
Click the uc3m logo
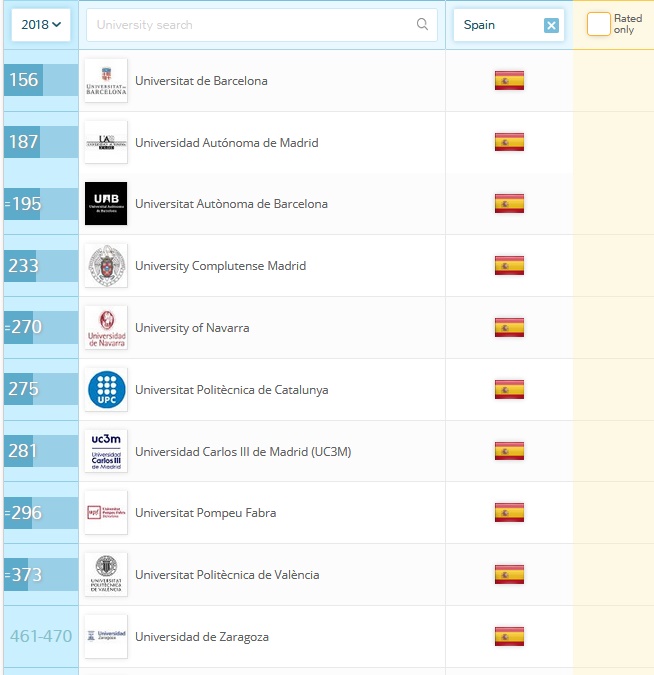point(106,451)
